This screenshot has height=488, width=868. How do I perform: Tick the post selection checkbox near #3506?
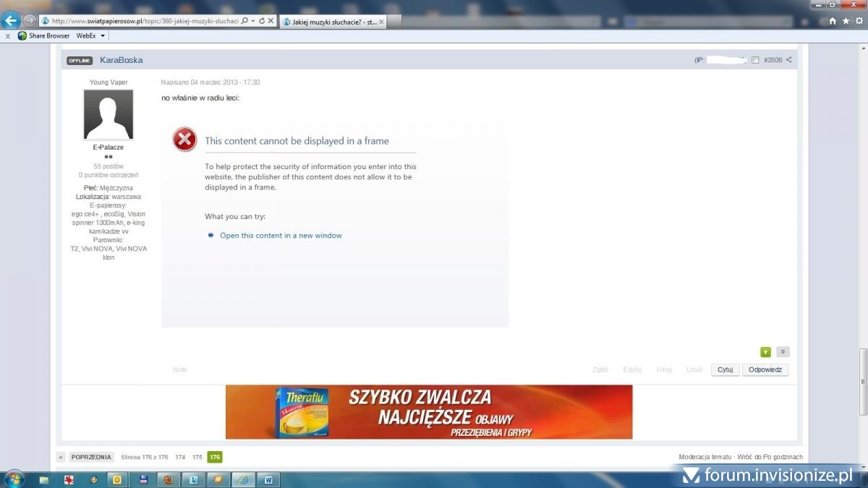pyautogui.click(x=755, y=60)
